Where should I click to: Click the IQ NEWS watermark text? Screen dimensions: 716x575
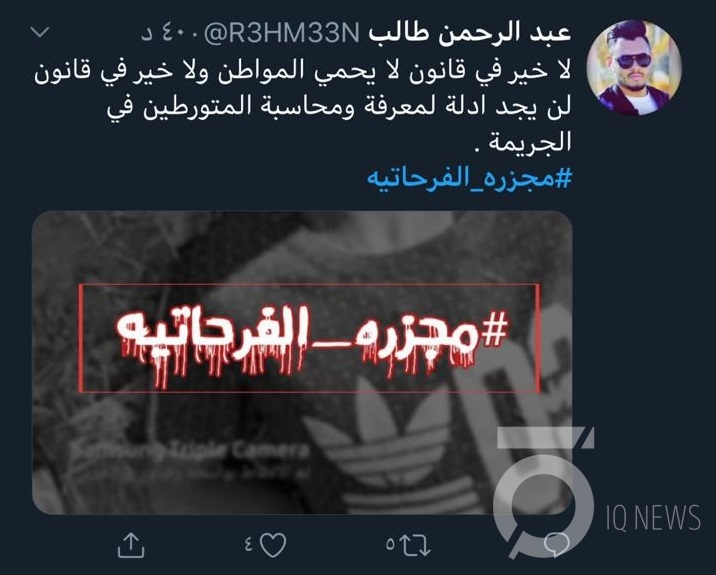(x=653, y=517)
